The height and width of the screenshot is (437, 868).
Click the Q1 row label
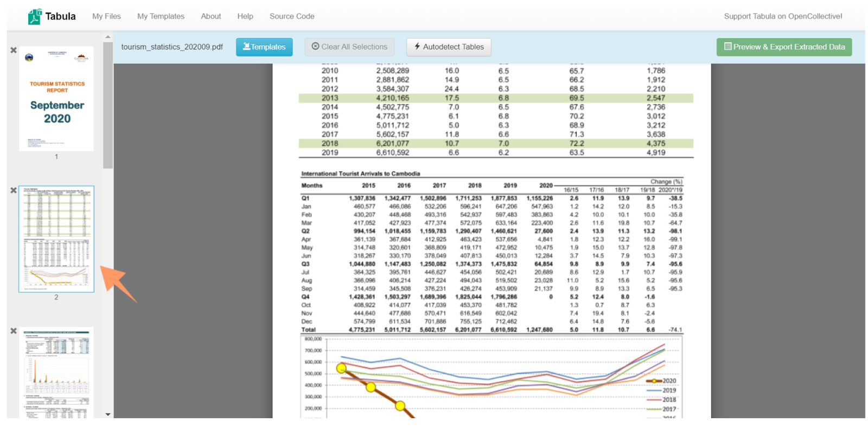point(305,198)
